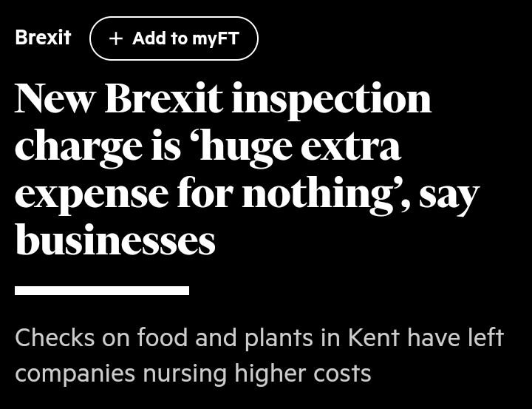Click the white divider bar below headline
The height and width of the screenshot is (409, 532).
[x=102, y=291]
